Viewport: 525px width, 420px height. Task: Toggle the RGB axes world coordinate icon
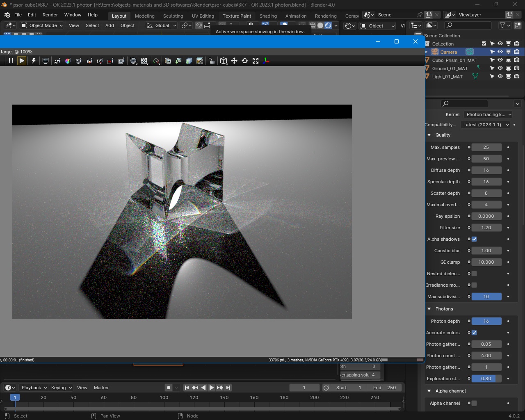[x=267, y=61]
